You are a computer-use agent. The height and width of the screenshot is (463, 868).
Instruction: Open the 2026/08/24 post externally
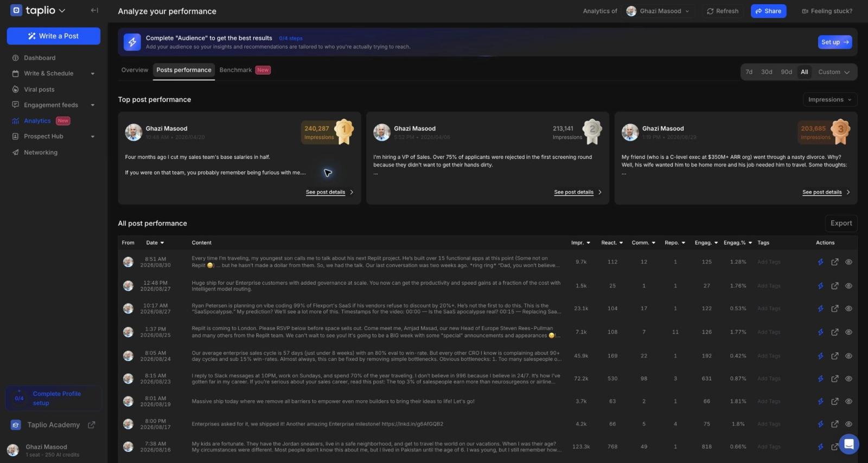pos(834,356)
